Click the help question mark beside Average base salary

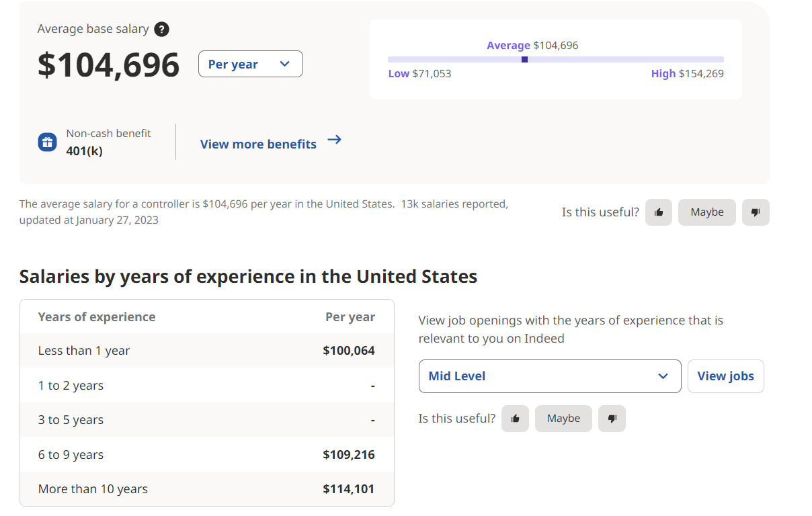pos(161,29)
